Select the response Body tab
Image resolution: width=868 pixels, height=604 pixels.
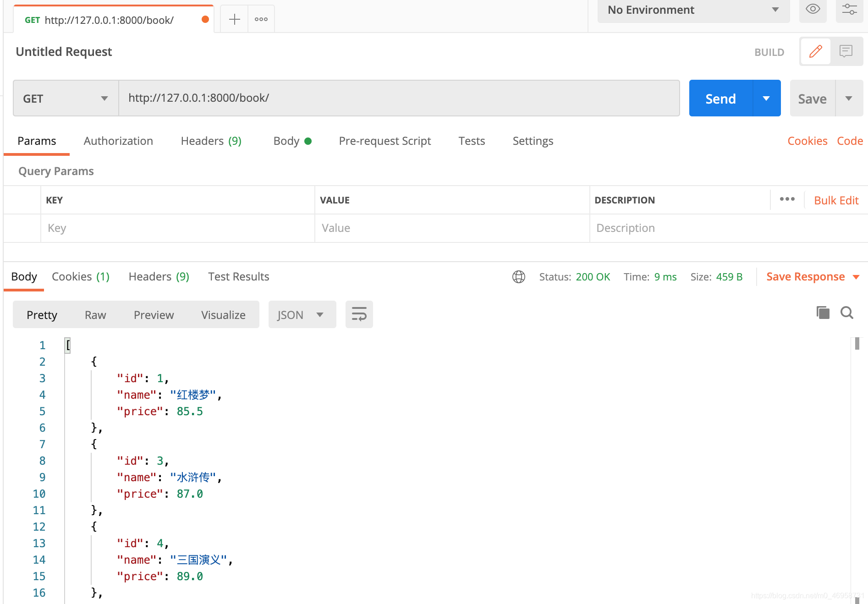24,277
